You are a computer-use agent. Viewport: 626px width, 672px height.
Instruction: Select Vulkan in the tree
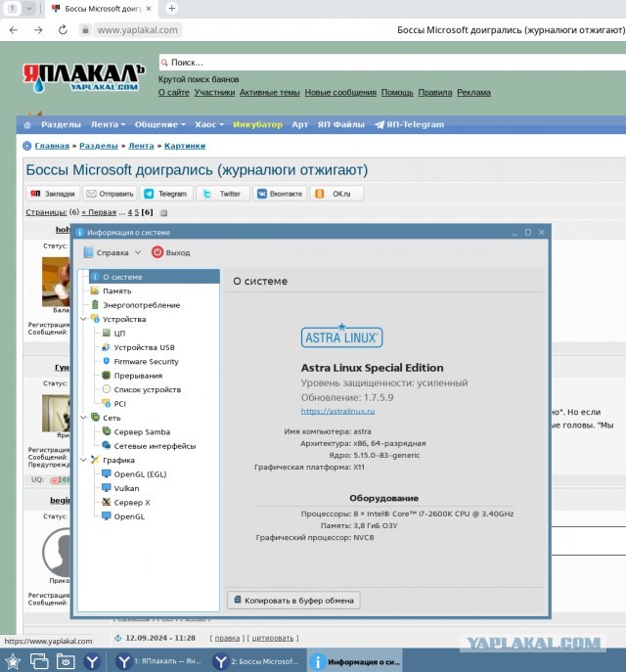point(126,488)
